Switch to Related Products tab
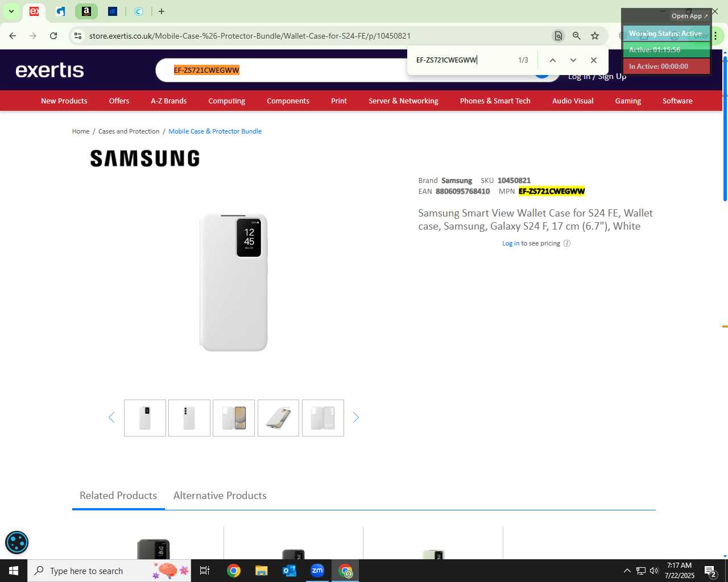The width and height of the screenshot is (728, 582). tap(118, 496)
